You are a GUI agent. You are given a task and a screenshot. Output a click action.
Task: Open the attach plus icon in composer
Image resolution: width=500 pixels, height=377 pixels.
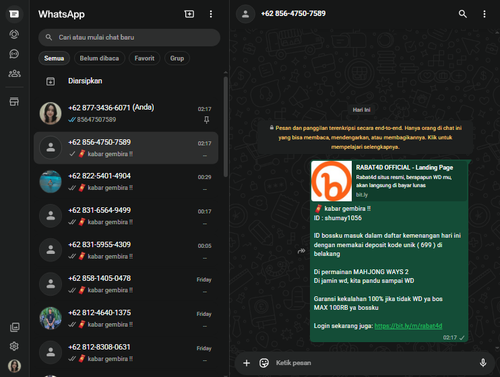click(x=246, y=363)
